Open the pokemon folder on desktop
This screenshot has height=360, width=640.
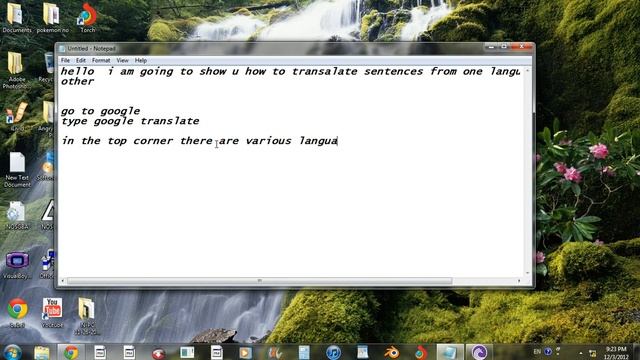coord(52,18)
